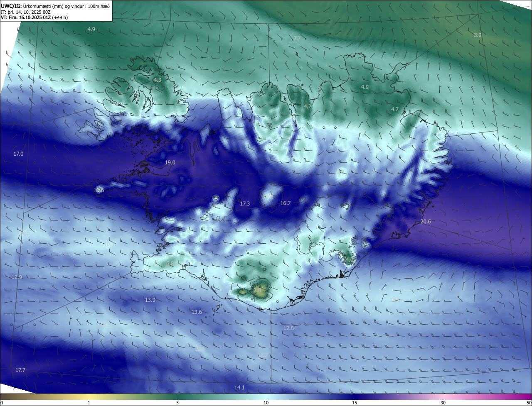Image resolution: width=532 pixels, height=406 pixels.
Task: Click the 17.0 value label on the map
Action: (x=18, y=154)
